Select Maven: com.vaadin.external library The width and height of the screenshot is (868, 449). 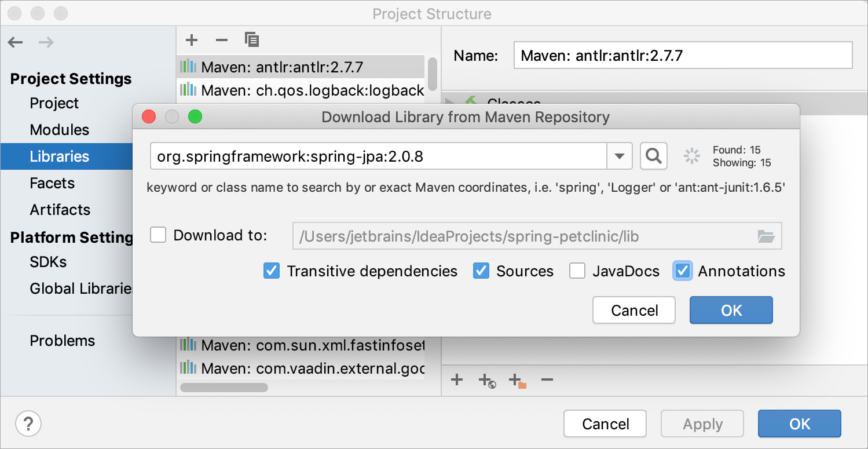tap(301, 368)
